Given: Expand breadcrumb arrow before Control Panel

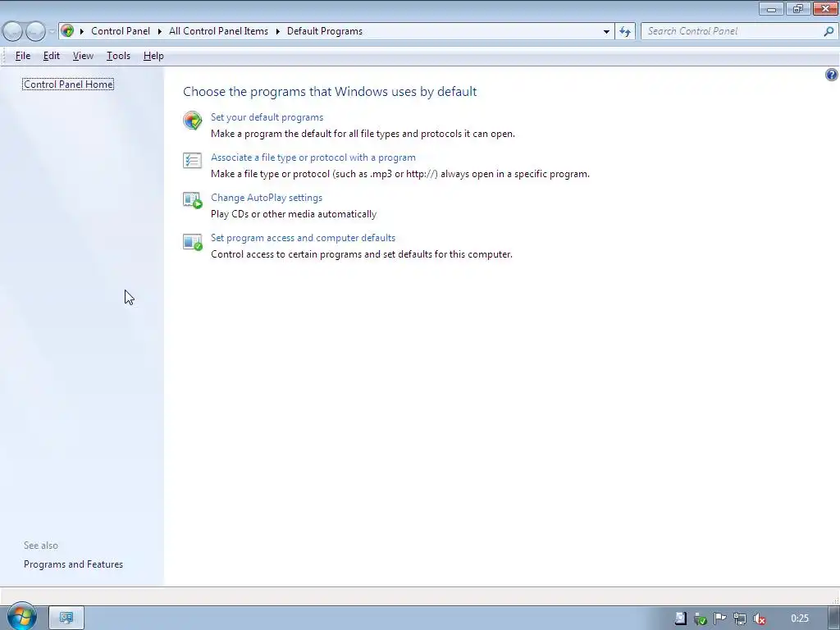Looking at the screenshot, I should click(82, 32).
